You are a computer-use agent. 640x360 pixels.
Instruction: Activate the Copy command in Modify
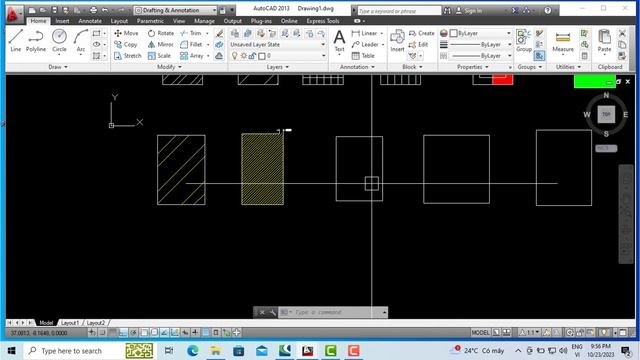click(x=126, y=44)
